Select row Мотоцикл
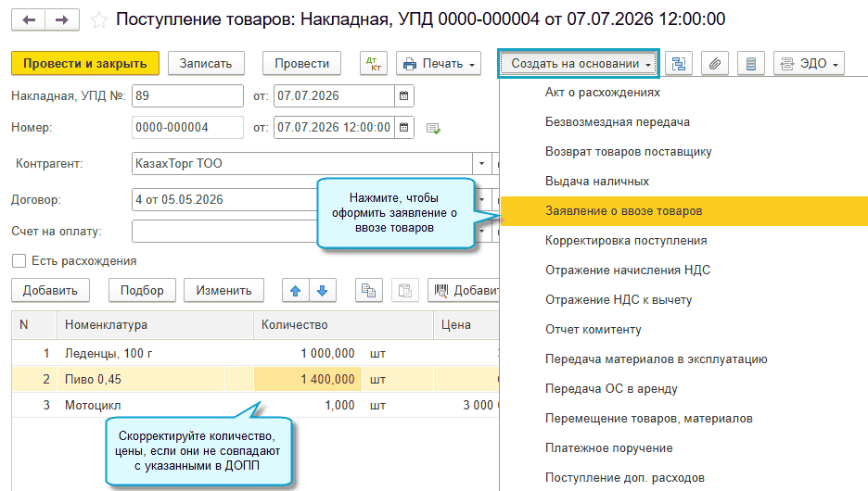The width and height of the screenshot is (868, 491). (x=255, y=405)
